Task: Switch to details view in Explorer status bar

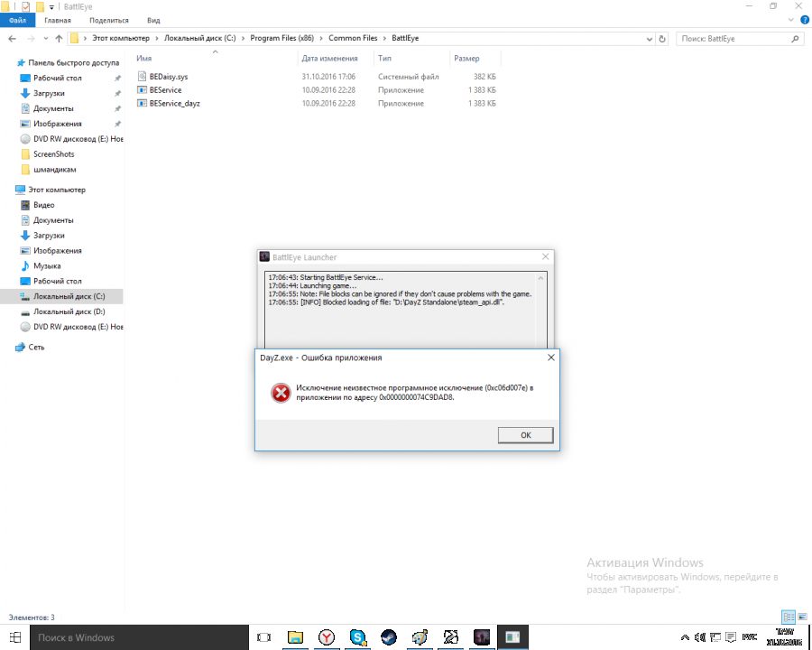Action: click(789, 617)
